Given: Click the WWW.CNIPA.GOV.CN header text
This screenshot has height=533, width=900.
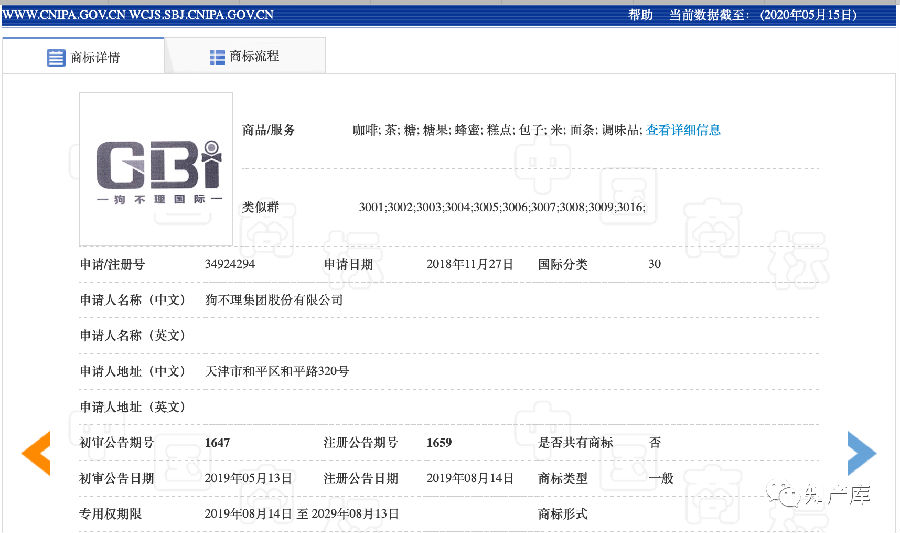Looking at the screenshot, I should (x=64, y=15).
